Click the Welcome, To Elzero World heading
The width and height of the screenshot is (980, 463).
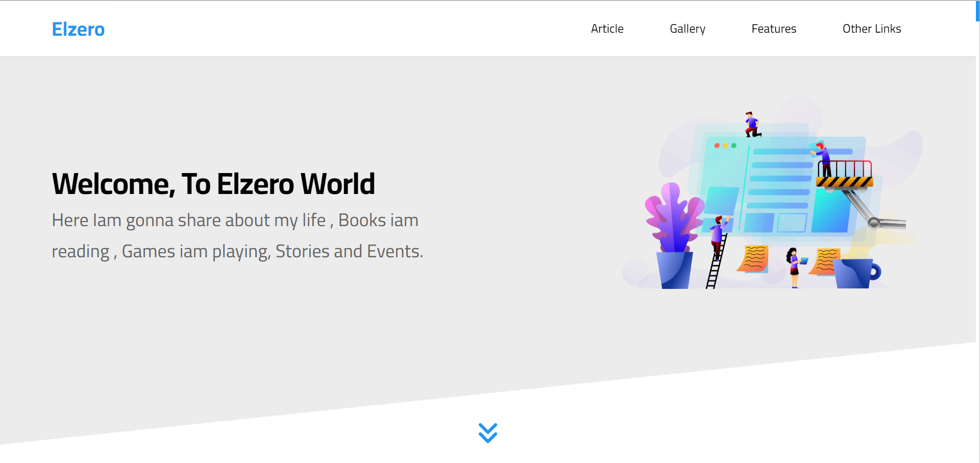213,184
